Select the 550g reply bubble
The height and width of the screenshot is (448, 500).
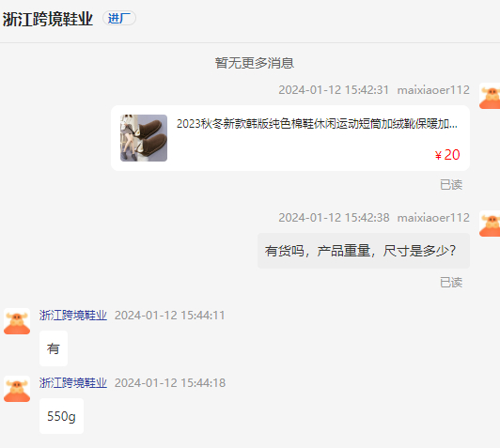point(61,416)
